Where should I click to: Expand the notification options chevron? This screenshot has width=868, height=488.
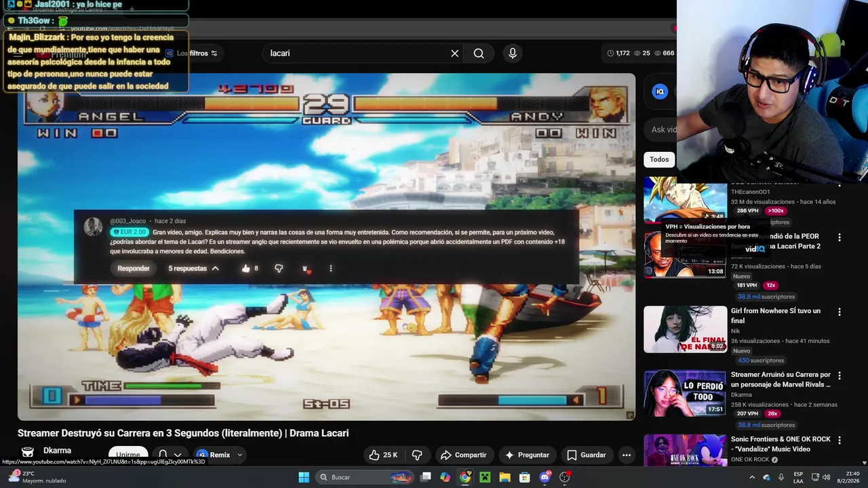(x=178, y=455)
